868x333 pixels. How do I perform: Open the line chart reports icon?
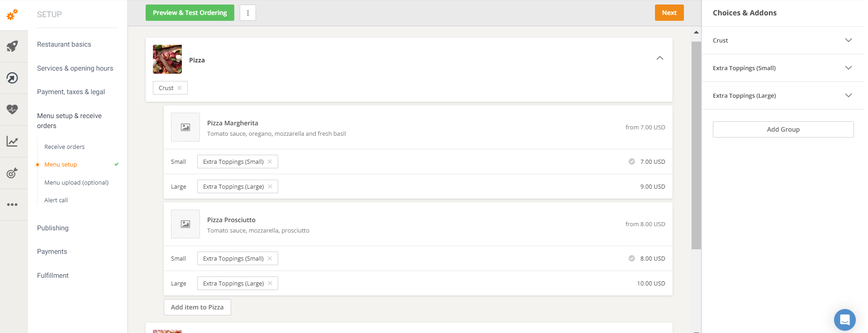pos(12,142)
